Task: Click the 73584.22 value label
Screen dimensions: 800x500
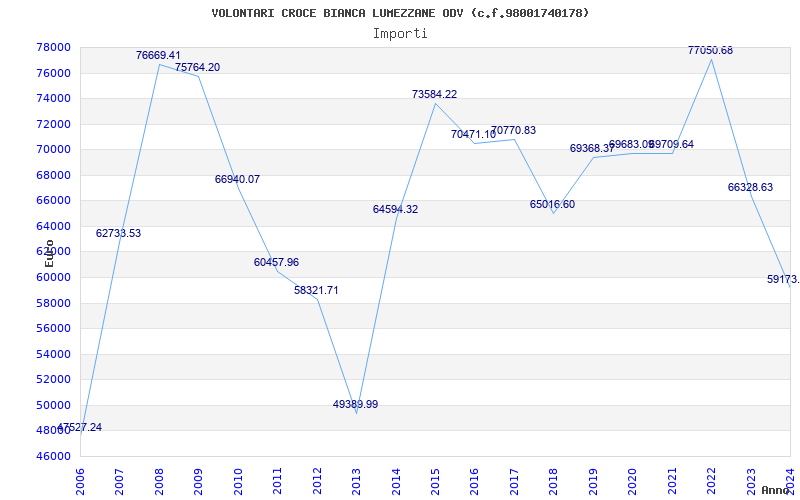Action: click(x=435, y=94)
